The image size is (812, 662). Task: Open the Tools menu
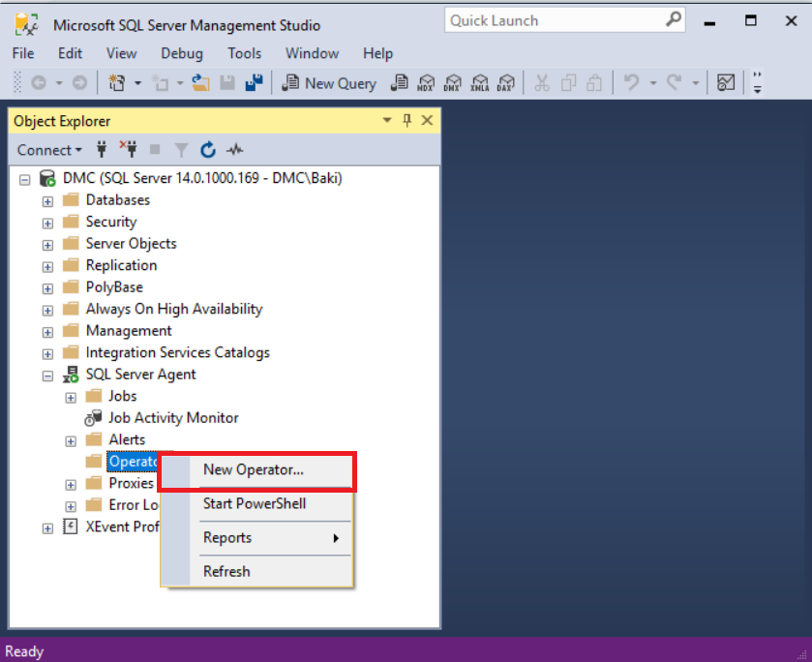[245, 53]
